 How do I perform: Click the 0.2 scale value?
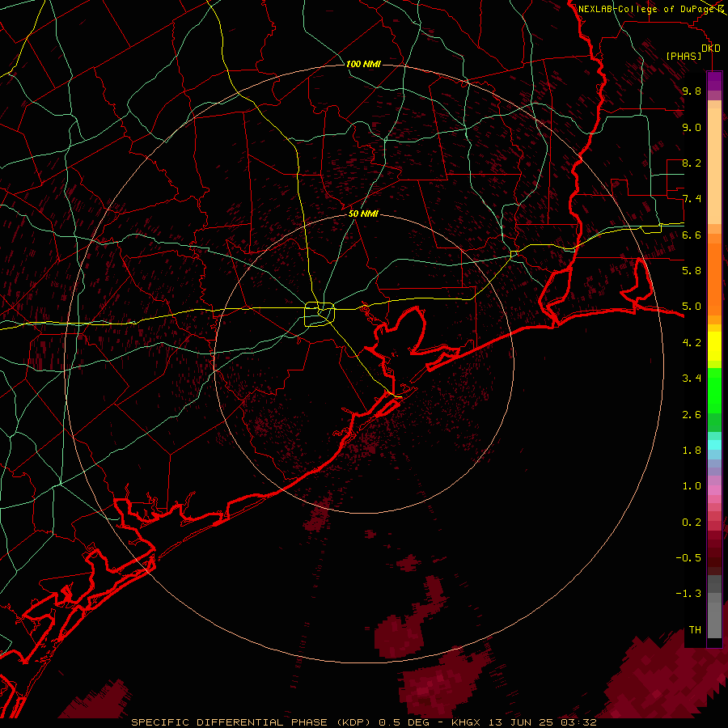point(692,523)
